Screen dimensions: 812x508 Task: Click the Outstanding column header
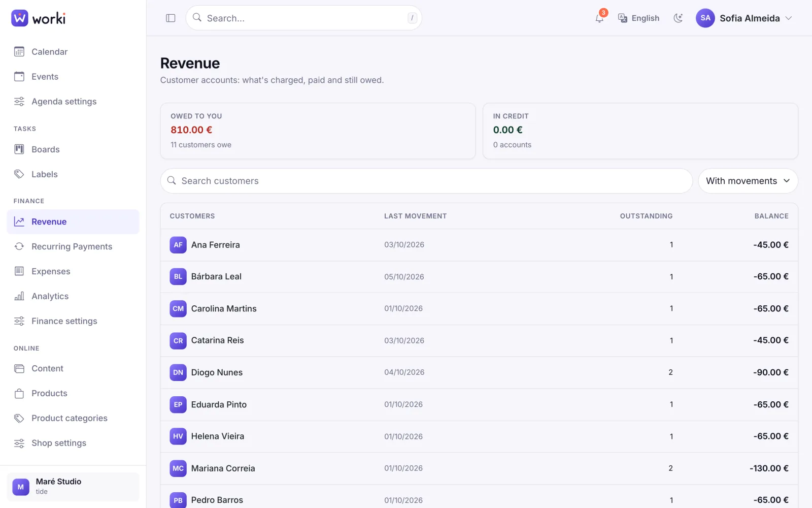(x=646, y=216)
